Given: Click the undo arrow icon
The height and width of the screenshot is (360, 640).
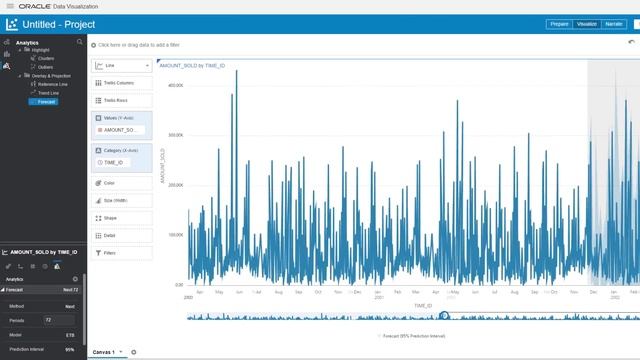Looking at the screenshot, I should (x=631, y=42).
